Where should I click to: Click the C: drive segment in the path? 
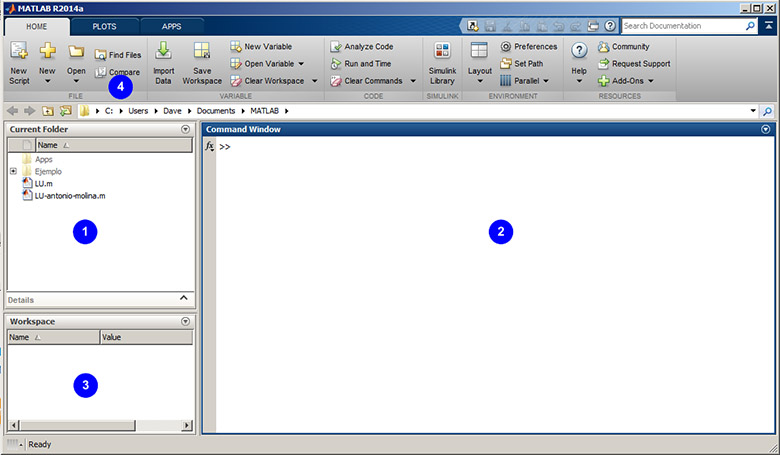tap(109, 111)
